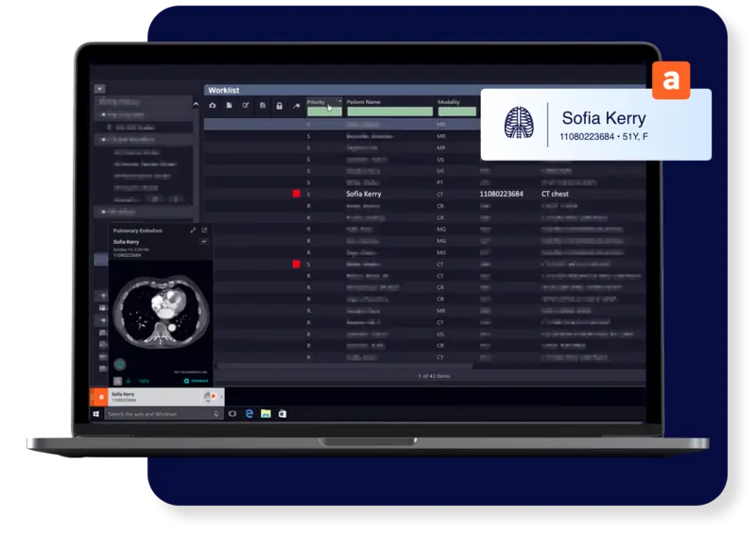
Task: Expand the Pulmonary Embolism widget with diagonal arrow
Action: tap(193, 231)
